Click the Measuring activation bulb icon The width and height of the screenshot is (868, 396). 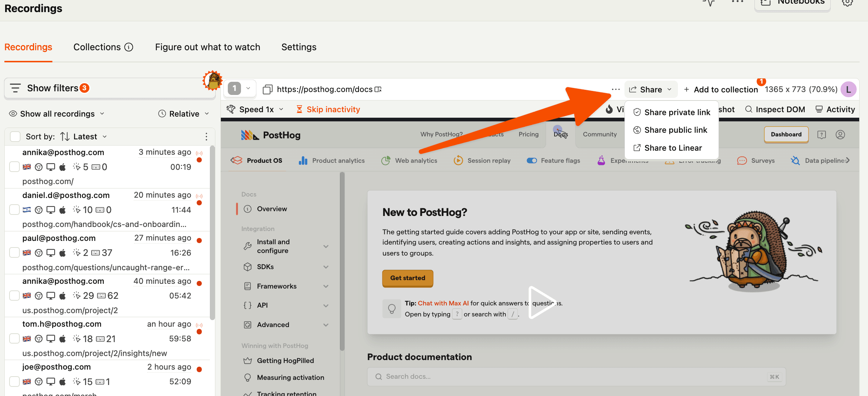[x=248, y=377]
